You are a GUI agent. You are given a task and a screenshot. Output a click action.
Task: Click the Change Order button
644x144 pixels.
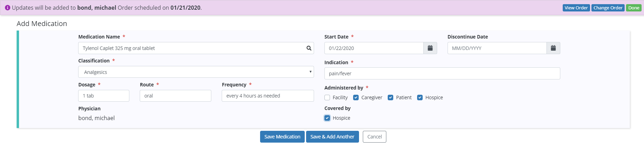[608, 8]
